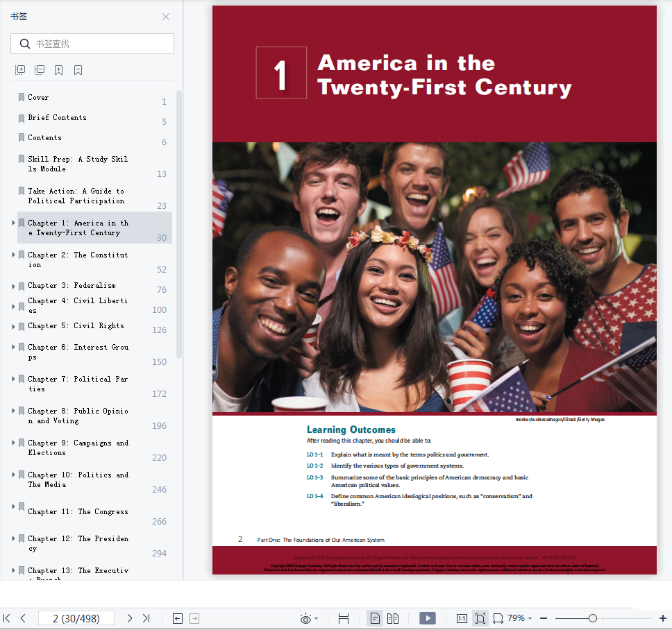This screenshot has height=630, width=672.
Task: Expand the Chapter 7 Political Parties bookmark
Action: pos(13,379)
